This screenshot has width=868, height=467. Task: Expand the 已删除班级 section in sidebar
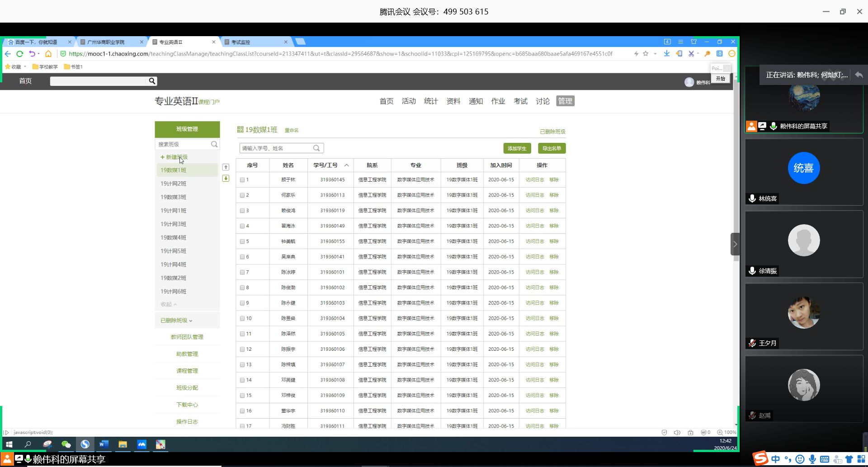click(x=176, y=321)
